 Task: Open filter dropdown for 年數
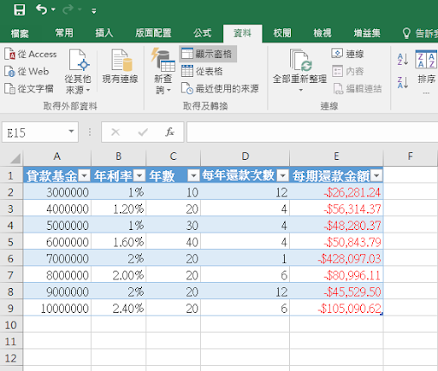(x=193, y=176)
